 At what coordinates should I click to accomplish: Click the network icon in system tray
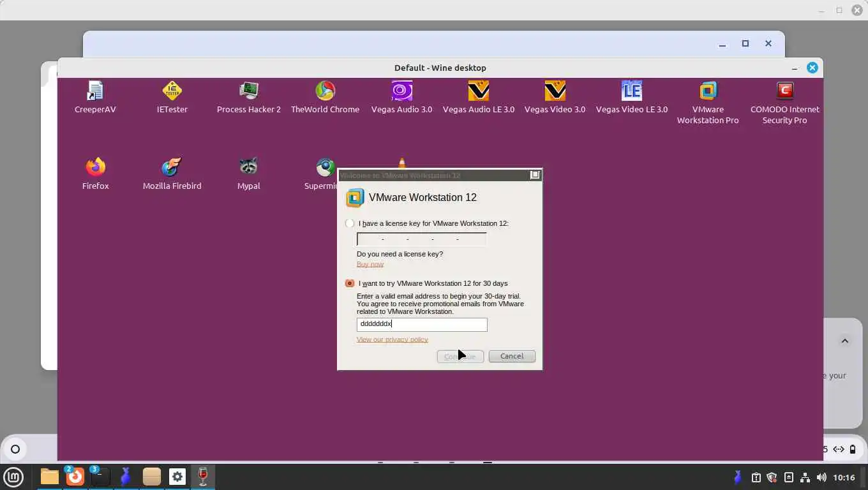pos(805,477)
